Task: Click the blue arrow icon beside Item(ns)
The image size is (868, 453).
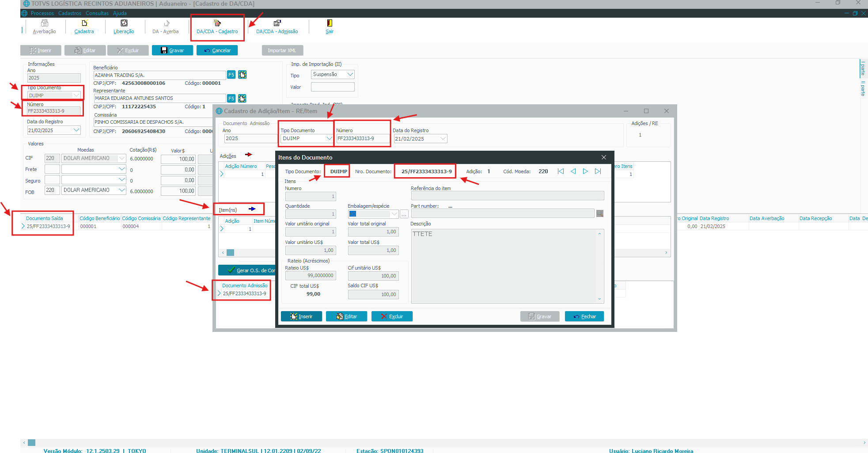Action: click(252, 209)
